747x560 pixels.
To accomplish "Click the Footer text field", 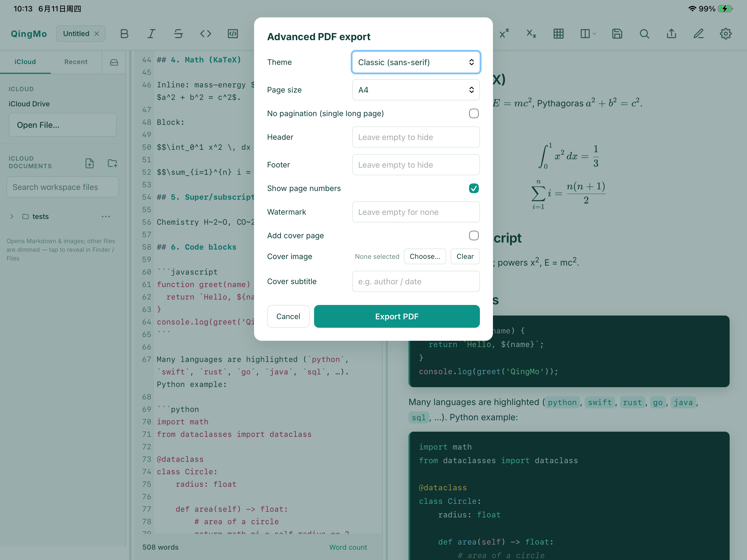I will (416, 165).
